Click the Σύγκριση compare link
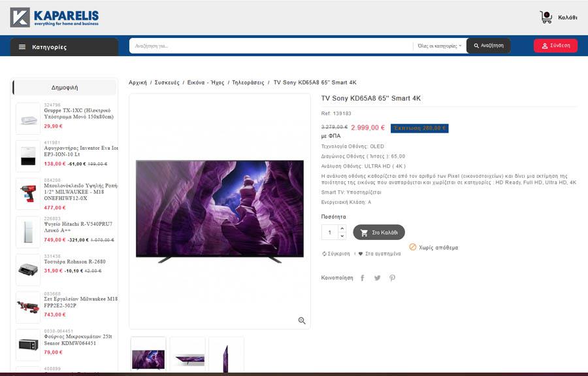The height and width of the screenshot is (376, 588). point(336,254)
